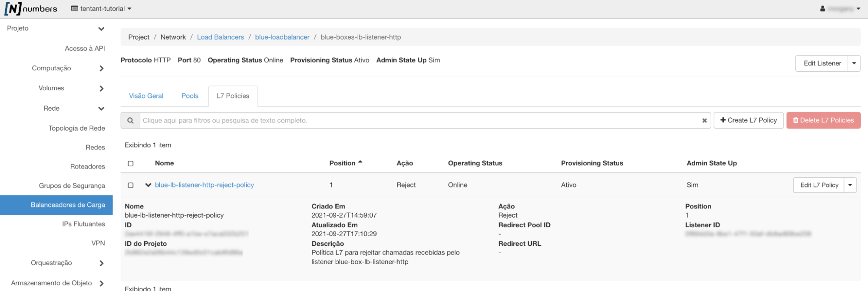Collapse the reject-policy row details chevron
868x291 pixels.
point(148,185)
